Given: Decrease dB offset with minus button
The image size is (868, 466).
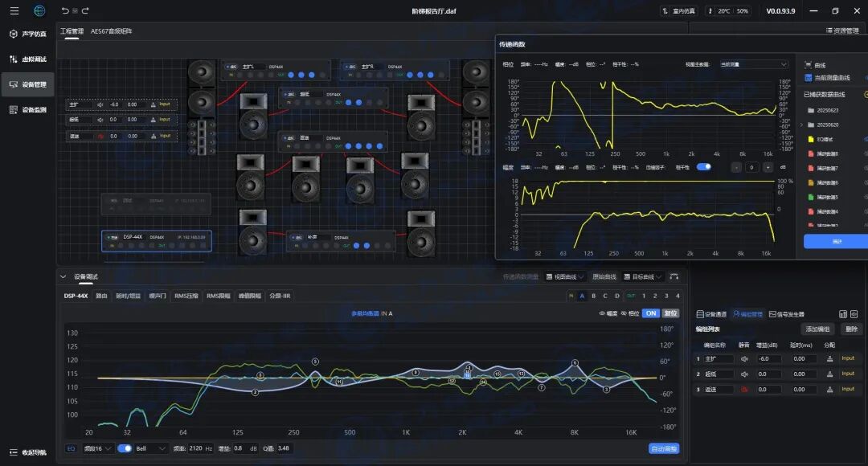Looking at the screenshot, I should pos(735,167).
